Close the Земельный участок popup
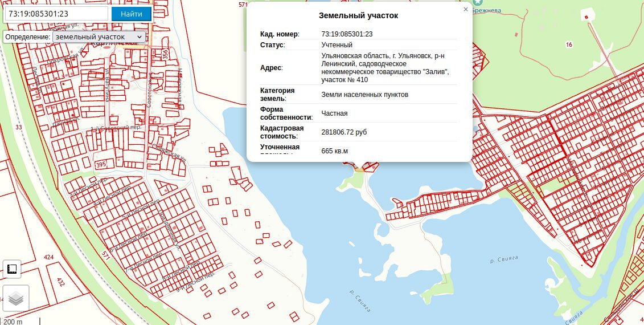 pos(466,9)
